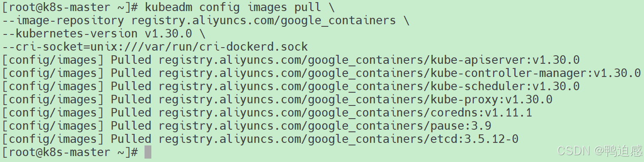Screen dimensions: 644x162
Task: Click the kube-controller-manager:v1.30.0 image text
Action: (x=536, y=73)
